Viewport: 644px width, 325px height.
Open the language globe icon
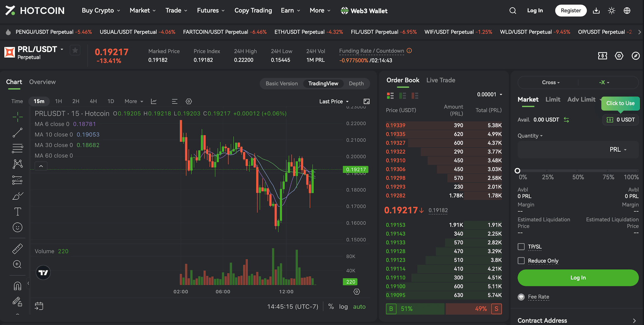click(x=627, y=11)
